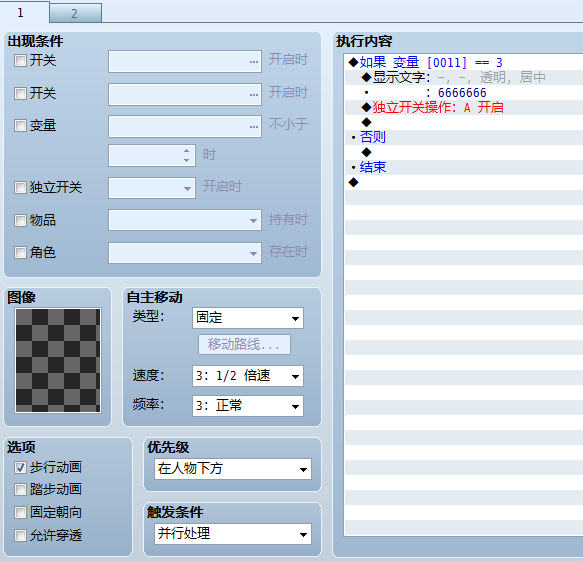Check the 允许穿透 option
The height and width of the screenshot is (561, 583).
[x=20, y=536]
